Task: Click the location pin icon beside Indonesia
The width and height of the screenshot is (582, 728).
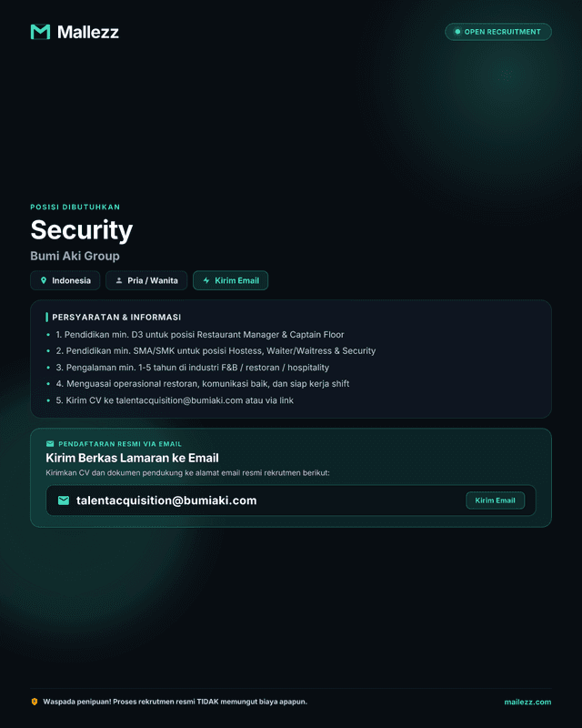Action: pos(43,280)
